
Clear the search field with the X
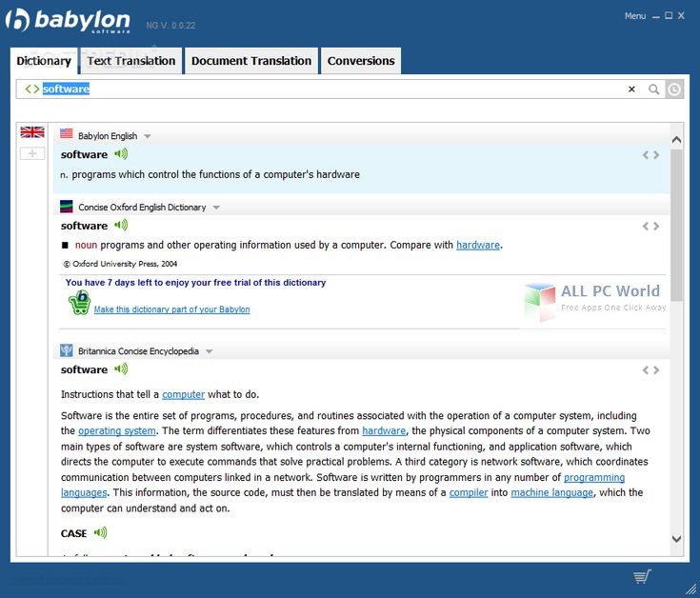click(631, 90)
